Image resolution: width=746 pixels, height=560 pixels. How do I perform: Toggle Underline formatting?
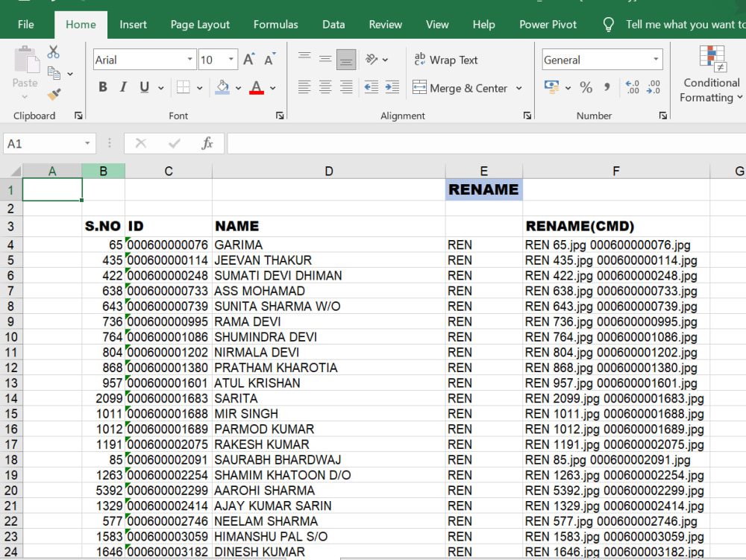click(x=144, y=87)
